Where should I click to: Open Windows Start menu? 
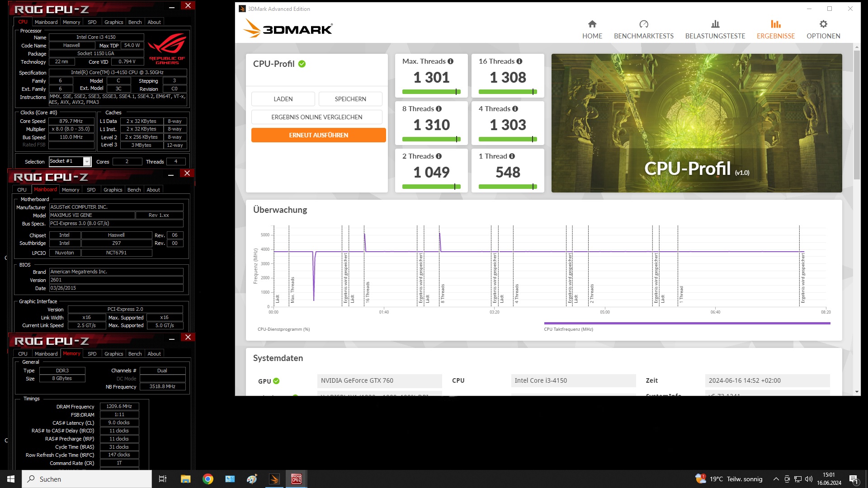click(11, 479)
